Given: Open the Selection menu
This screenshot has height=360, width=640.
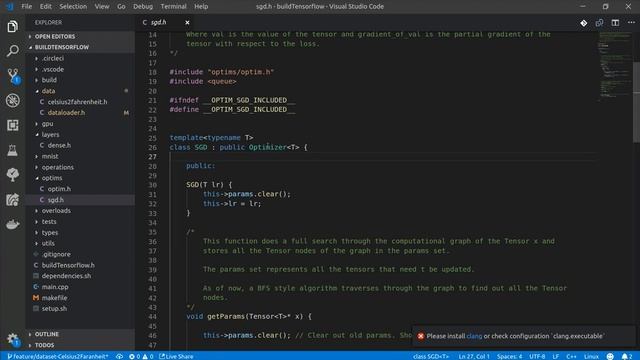Looking at the screenshot, I should [x=73, y=7].
